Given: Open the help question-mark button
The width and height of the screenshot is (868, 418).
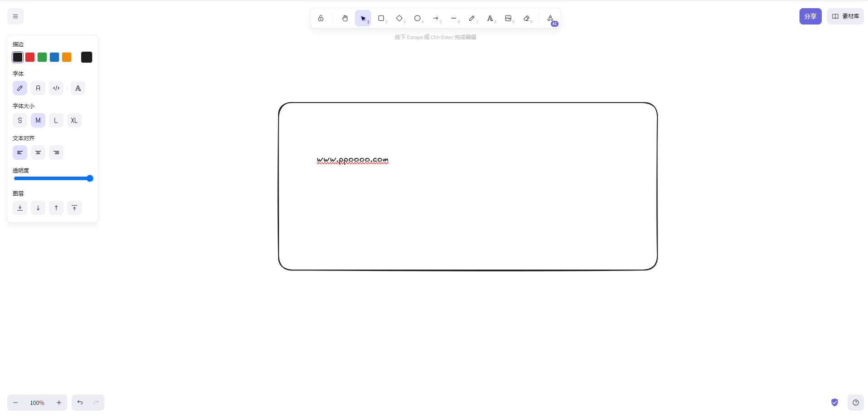Looking at the screenshot, I should pyautogui.click(x=856, y=403).
